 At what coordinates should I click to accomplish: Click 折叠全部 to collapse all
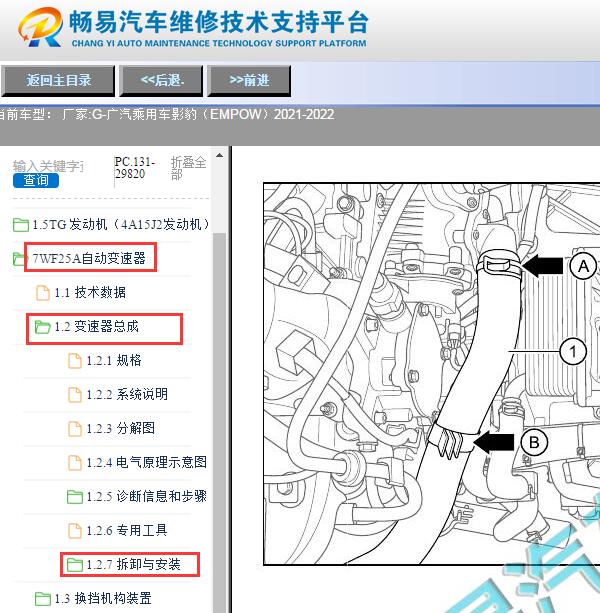[x=188, y=168]
